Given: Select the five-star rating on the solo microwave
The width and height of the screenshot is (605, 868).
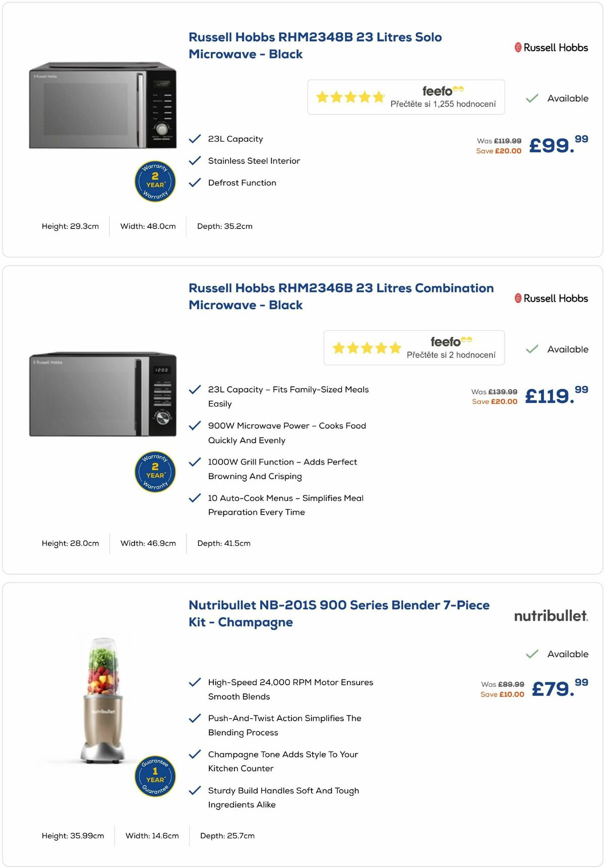Looking at the screenshot, I should click(349, 96).
